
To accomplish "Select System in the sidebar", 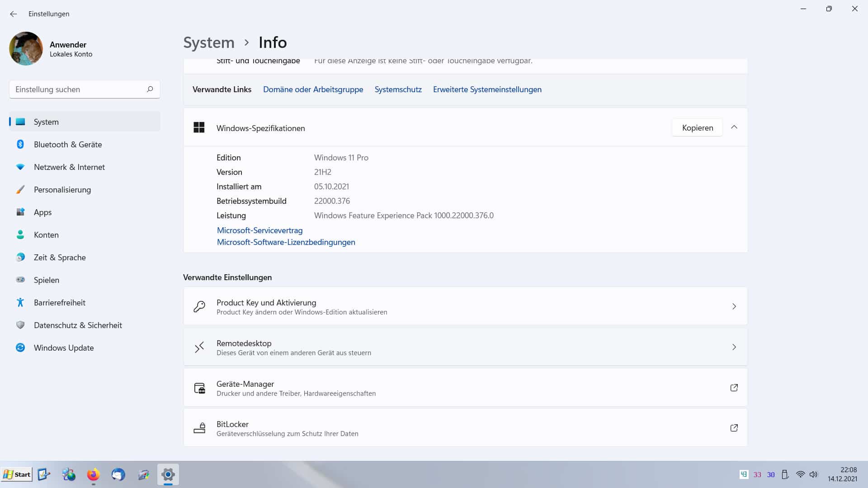I will [85, 122].
